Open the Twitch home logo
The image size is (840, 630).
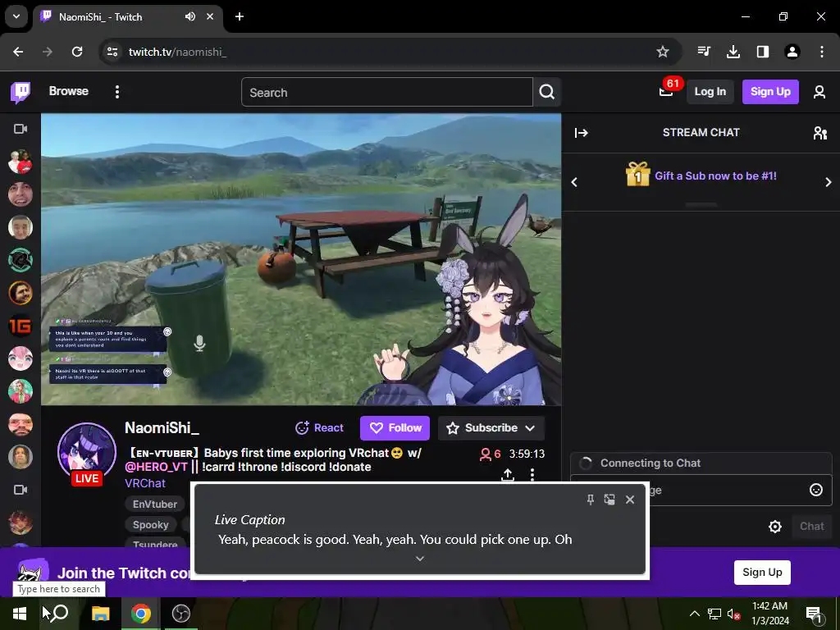21,92
